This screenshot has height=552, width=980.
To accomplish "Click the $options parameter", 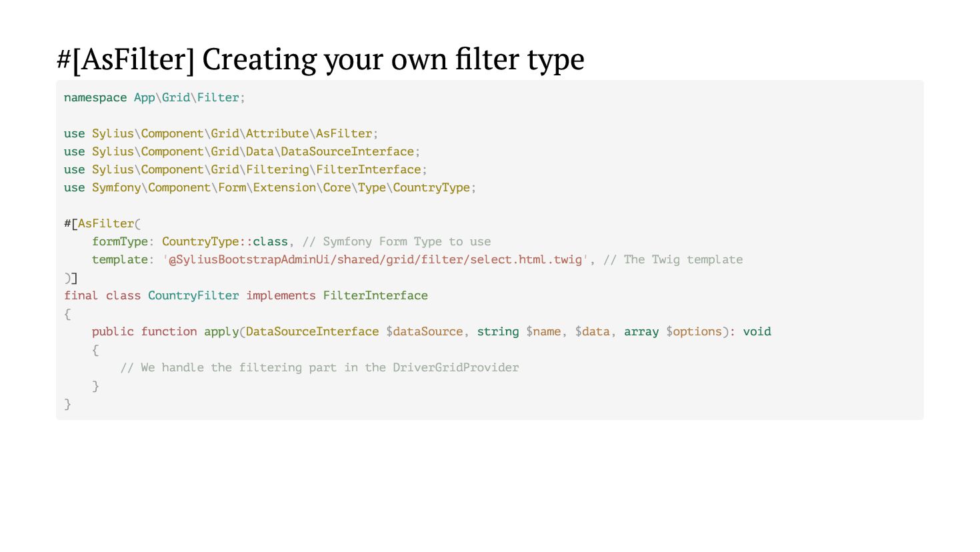I will pos(693,332).
